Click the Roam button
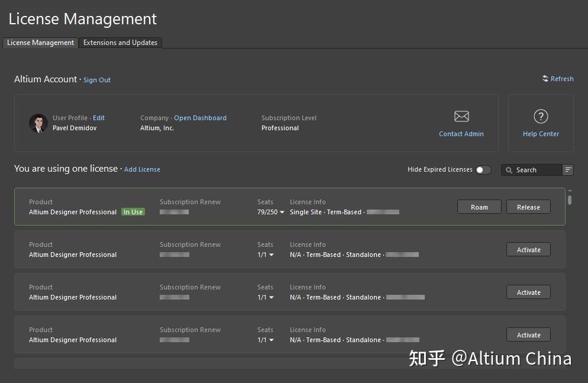588x383 pixels. click(479, 207)
